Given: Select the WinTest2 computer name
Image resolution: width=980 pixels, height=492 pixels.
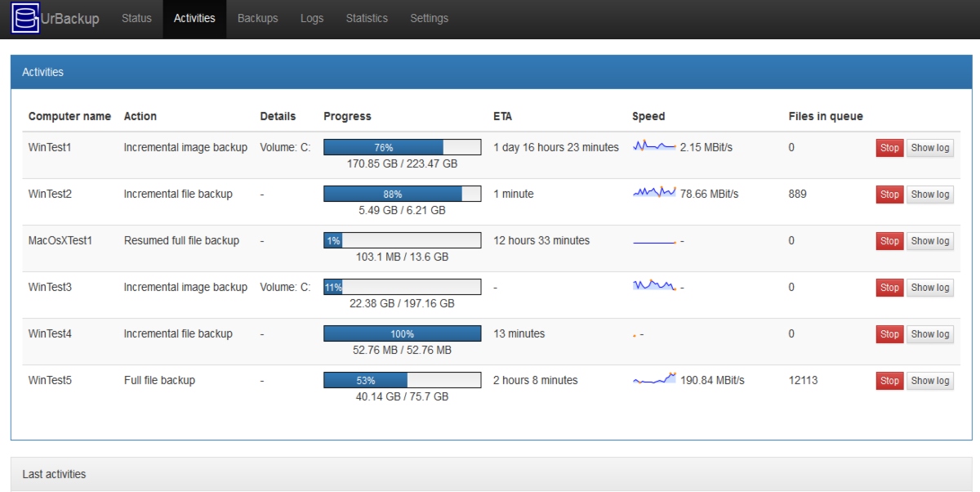Looking at the screenshot, I should 50,194.
